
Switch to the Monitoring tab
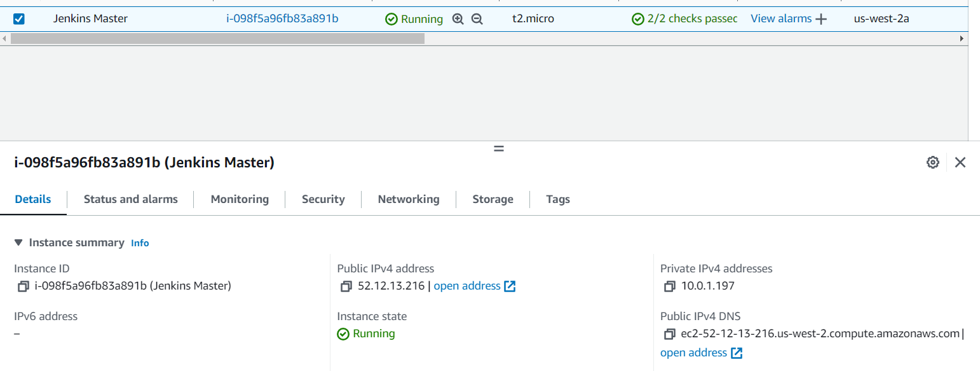pos(240,199)
